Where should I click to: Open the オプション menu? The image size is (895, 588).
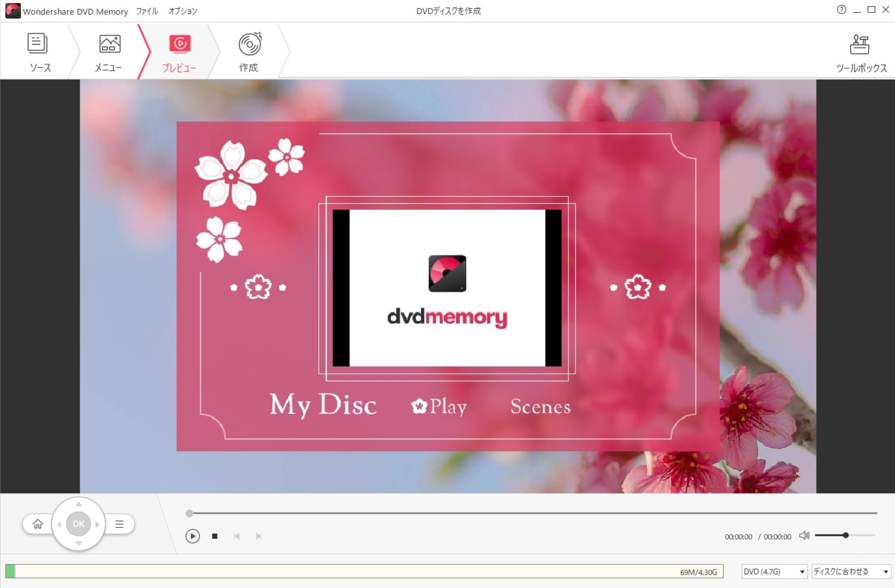pyautogui.click(x=183, y=11)
